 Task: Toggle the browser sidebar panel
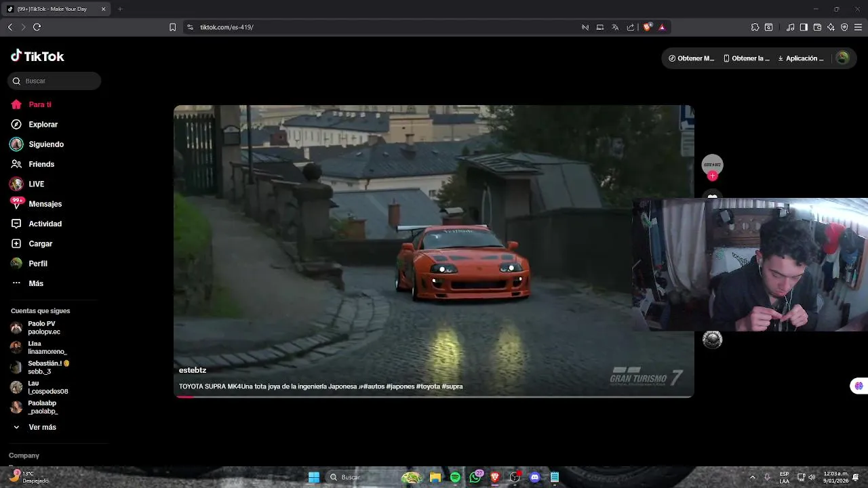point(804,27)
